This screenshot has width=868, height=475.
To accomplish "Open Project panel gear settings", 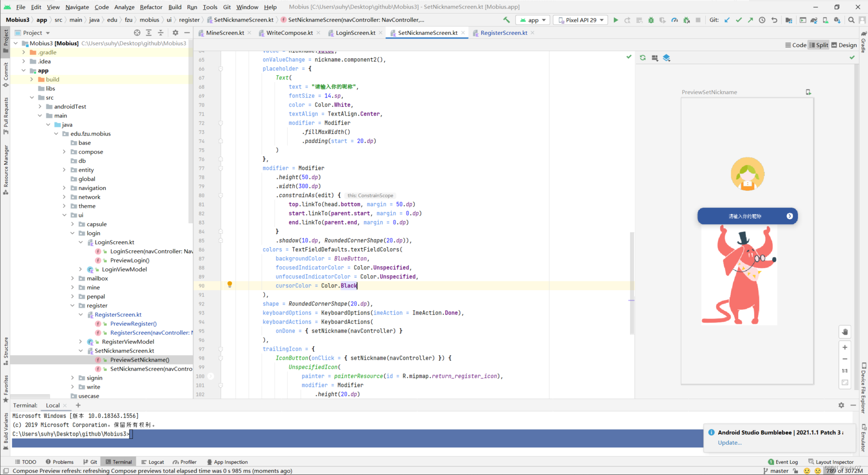I will (175, 33).
